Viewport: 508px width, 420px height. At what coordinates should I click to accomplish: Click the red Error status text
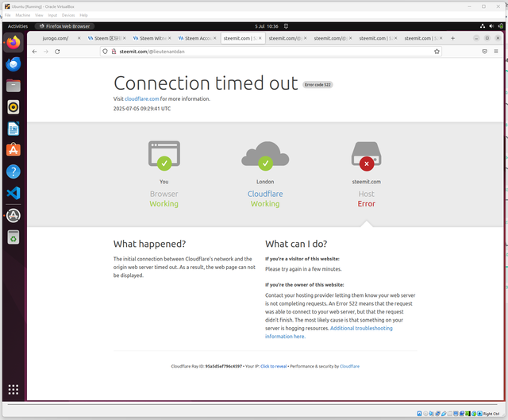coord(367,204)
